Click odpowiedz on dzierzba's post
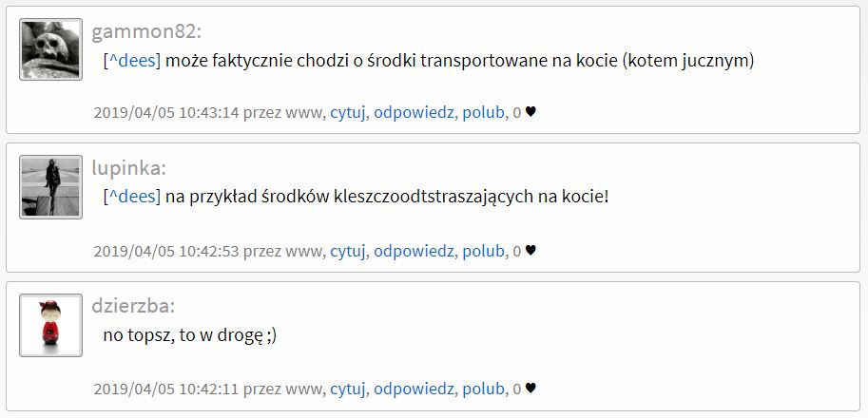868x418 pixels. click(x=414, y=389)
